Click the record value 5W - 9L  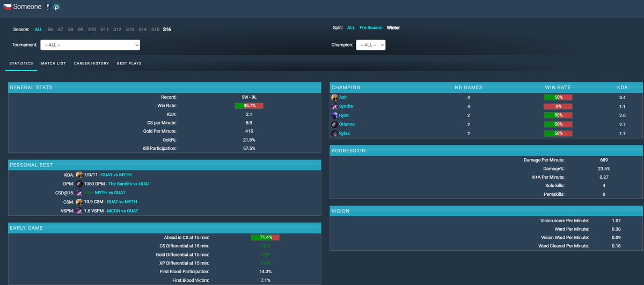(x=249, y=97)
